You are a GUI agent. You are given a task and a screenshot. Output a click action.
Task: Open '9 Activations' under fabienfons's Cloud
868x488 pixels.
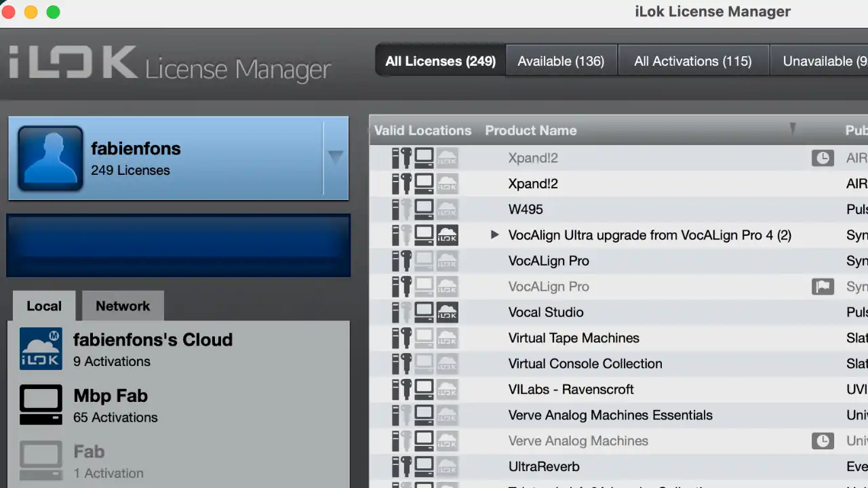pos(112,361)
